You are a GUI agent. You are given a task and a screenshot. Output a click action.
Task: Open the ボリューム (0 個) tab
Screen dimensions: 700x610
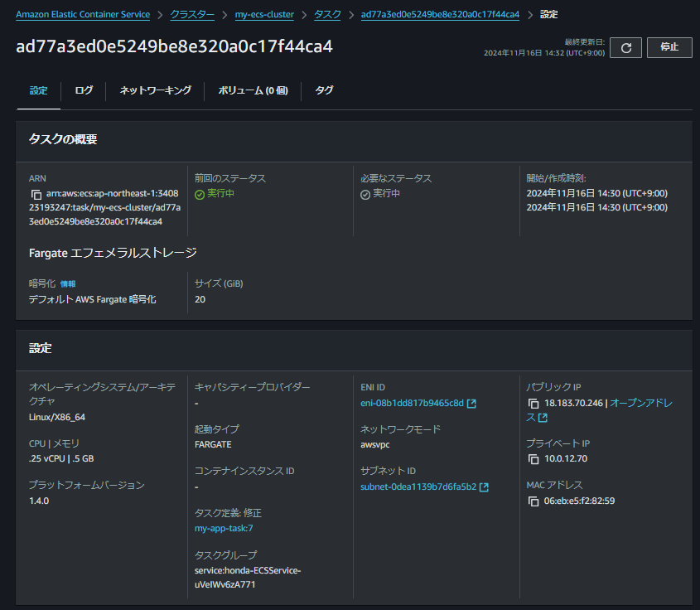(253, 90)
